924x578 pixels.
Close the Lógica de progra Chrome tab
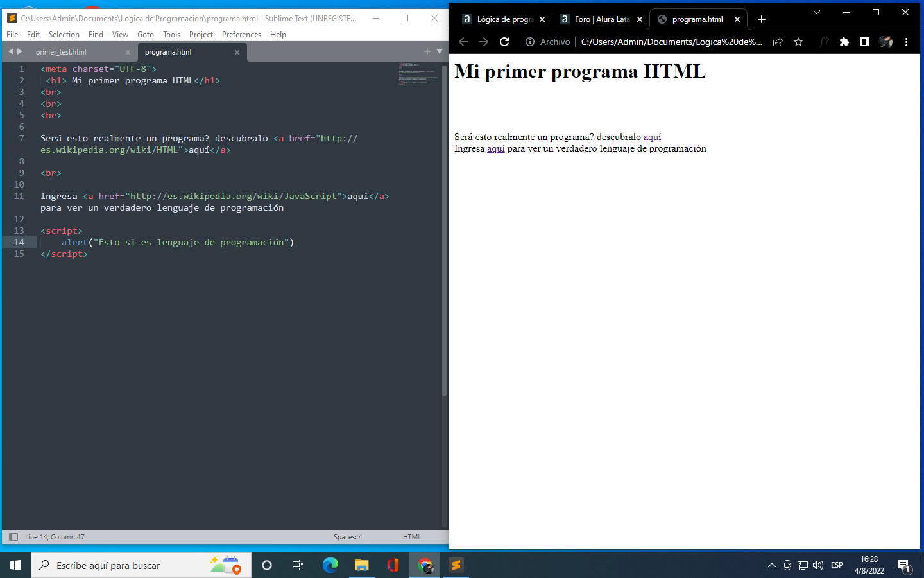(x=542, y=19)
